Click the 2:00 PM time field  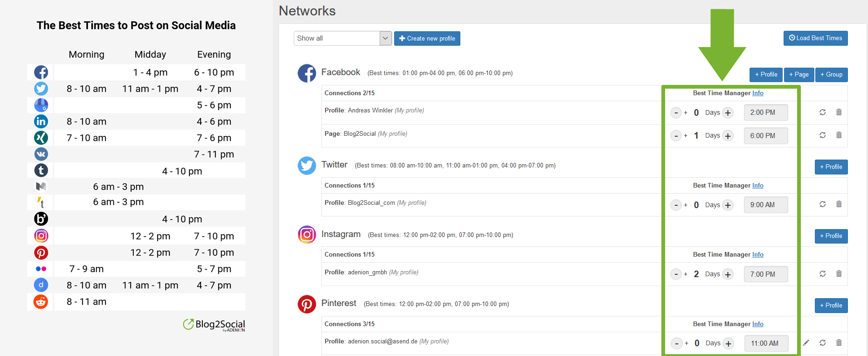[x=766, y=112]
